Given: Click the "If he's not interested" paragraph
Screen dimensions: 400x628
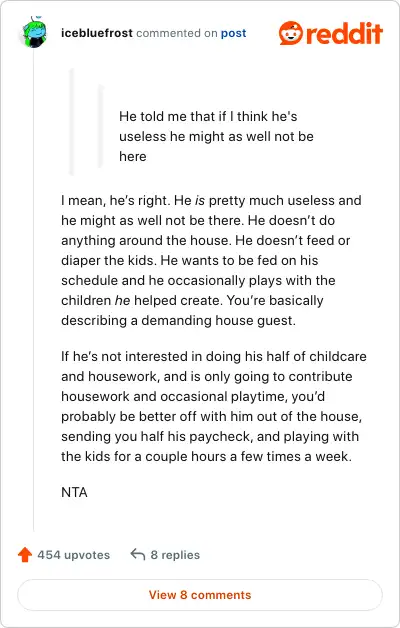Looking at the screenshot, I should coord(214,406).
